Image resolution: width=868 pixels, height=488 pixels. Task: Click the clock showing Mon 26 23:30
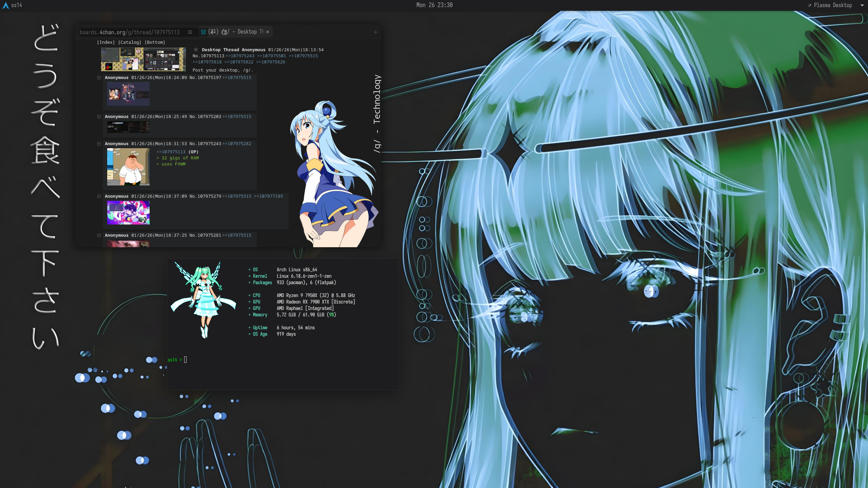click(x=434, y=5)
